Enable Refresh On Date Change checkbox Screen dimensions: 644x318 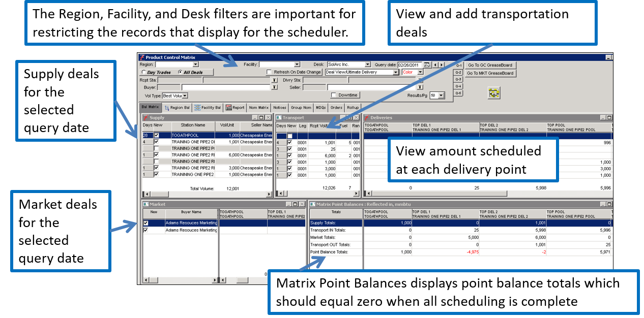point(270,73)
